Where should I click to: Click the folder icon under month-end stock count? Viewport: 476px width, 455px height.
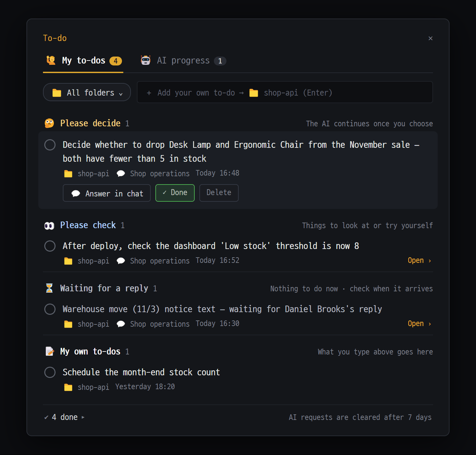pyautogui.click(x=68, y=388)
